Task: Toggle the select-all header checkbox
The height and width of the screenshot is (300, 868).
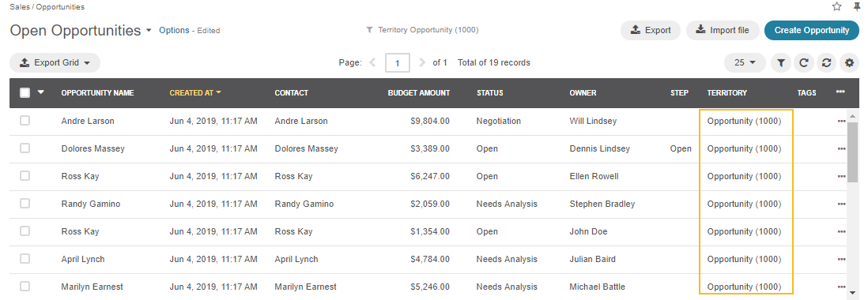Action: pyautogui.click(x=25, y=93)
